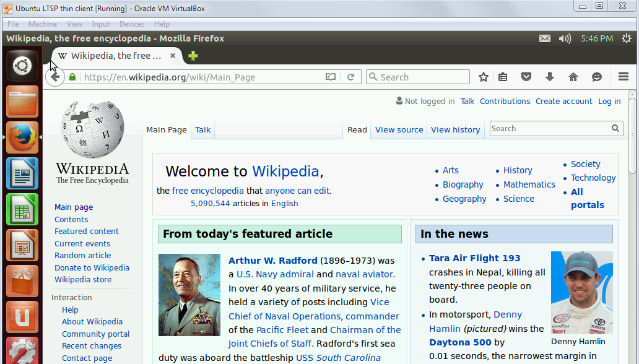Click the Denny Hamlin photo thumbnail
The width and height of the screenshot is (639, 364).
pyautogui.click(x=582, y=293)
